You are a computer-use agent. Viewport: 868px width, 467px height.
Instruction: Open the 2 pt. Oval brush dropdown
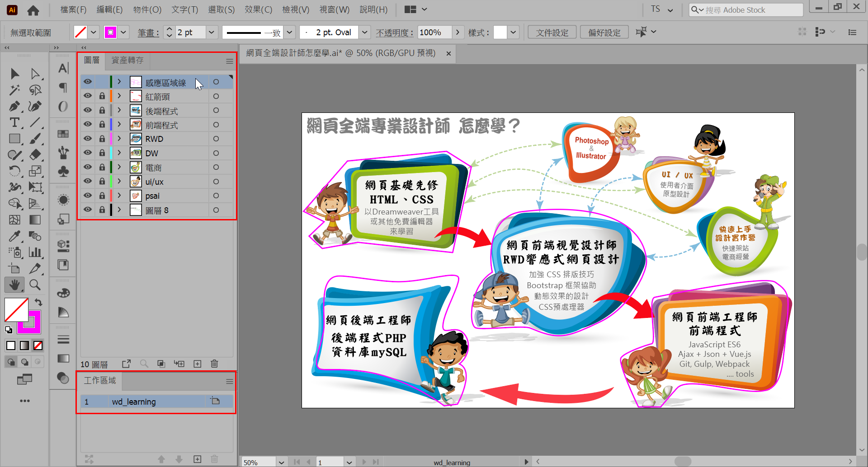pos(365,32)
